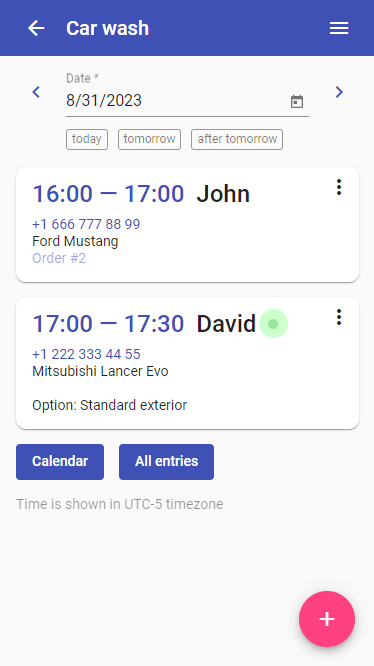Go to previous day with left chevron
Screen dimensions: 374x666
tap(37, 92)
